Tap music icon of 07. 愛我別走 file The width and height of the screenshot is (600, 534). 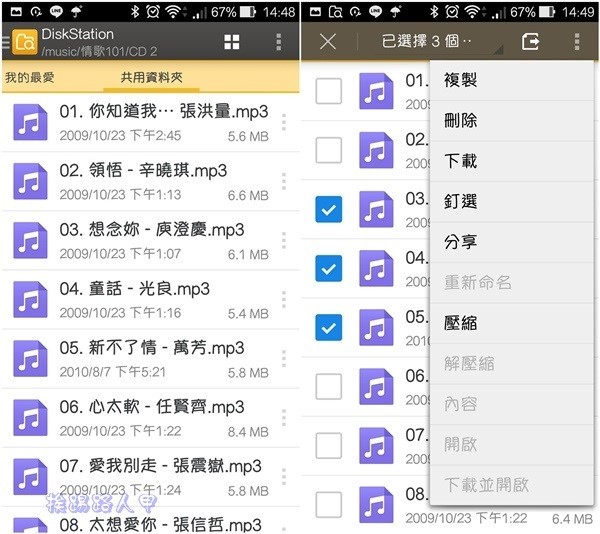coord(30,477)
